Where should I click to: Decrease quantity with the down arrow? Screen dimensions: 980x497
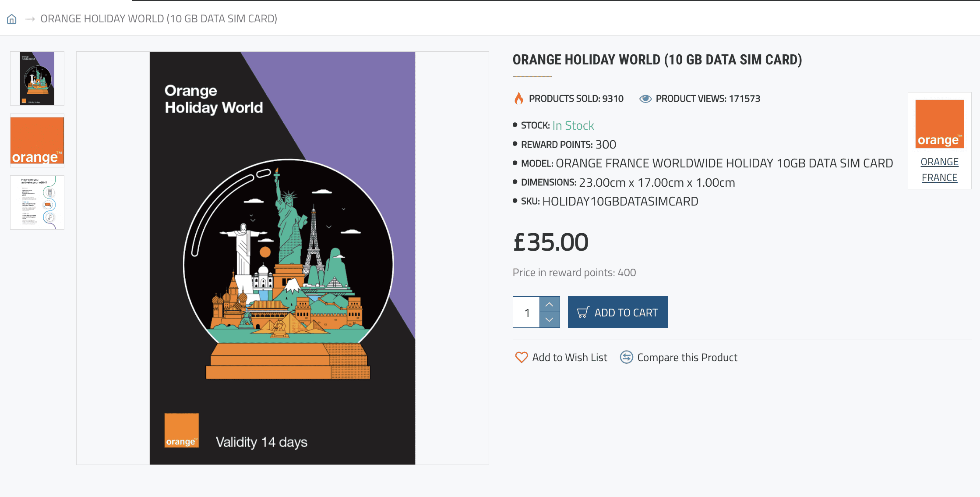click(550, 320)
